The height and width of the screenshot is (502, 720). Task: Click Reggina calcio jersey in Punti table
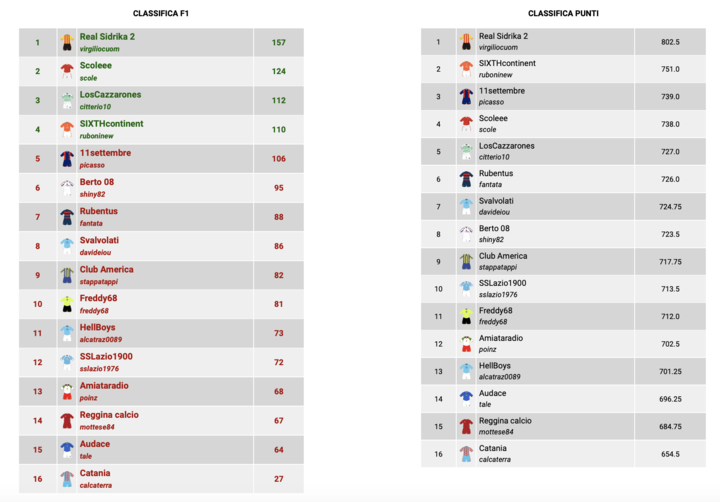(x=466, y=426)
